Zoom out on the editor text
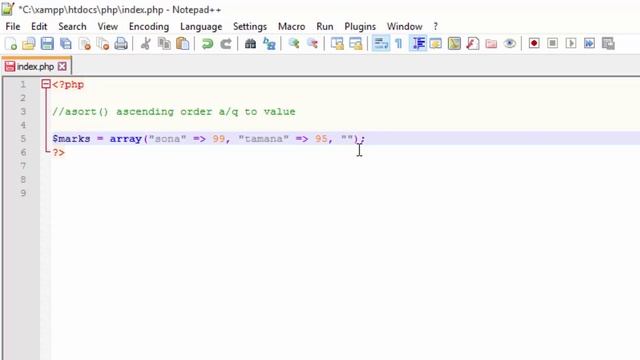This screenshot has height=360, width=640. [x=312, y=43]
